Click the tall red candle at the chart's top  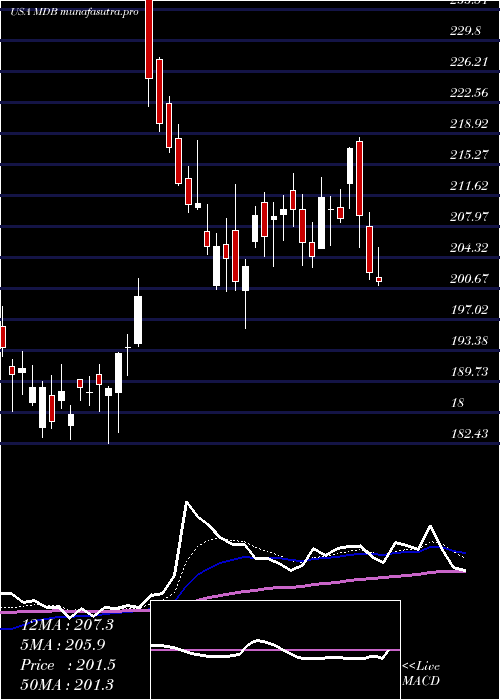149,39
